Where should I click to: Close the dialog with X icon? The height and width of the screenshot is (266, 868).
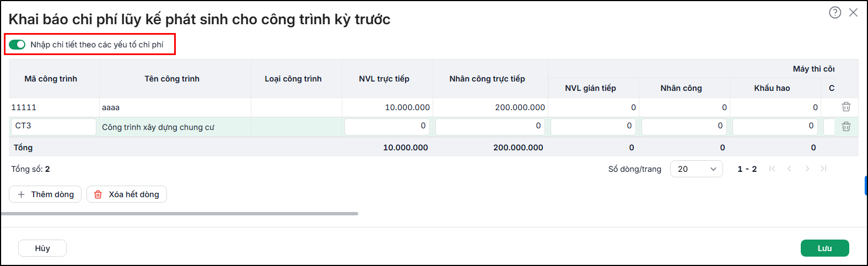(853, 12)
